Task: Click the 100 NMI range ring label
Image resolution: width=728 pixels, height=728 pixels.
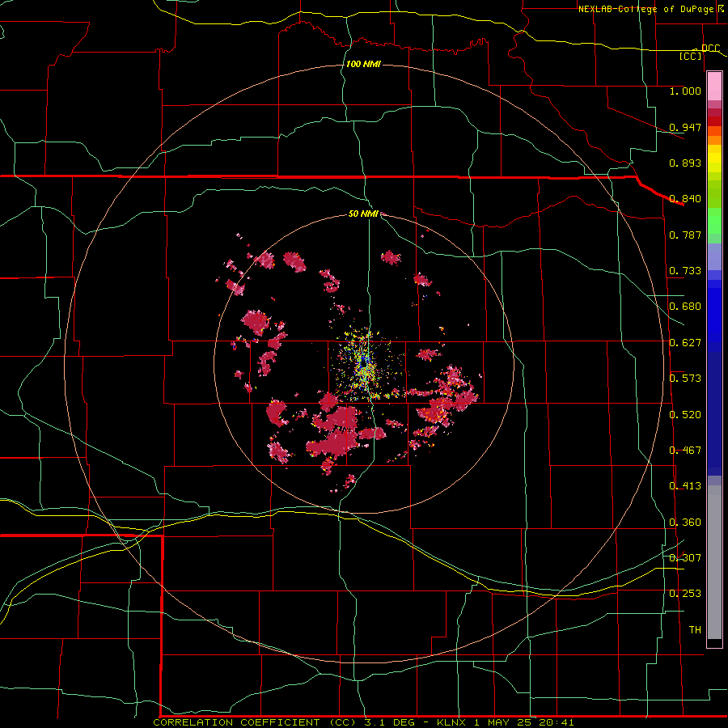Action: (x=363, y=64)
